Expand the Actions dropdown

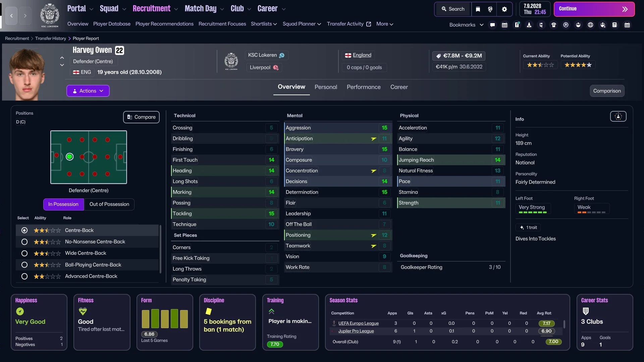tap(88, 91)
